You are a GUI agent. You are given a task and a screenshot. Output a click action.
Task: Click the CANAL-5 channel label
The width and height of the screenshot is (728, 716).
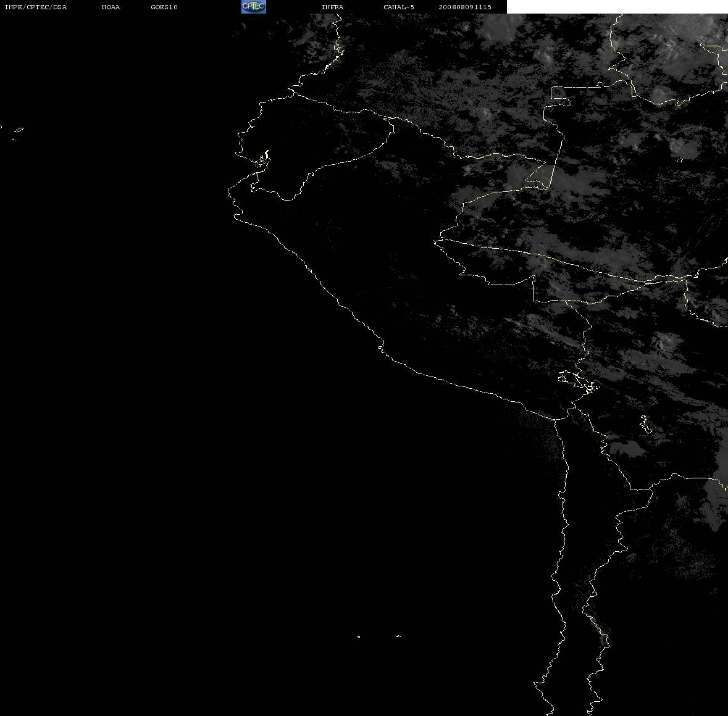point(399,7)
